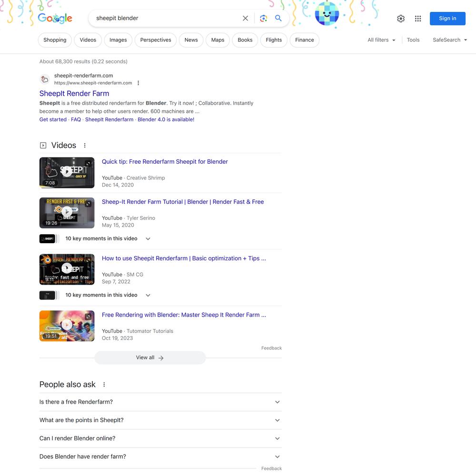The height and width of the screenshot is (476, 476).
Task: Expand "What are the points in SheepIt?"
Action: point(160,420)
